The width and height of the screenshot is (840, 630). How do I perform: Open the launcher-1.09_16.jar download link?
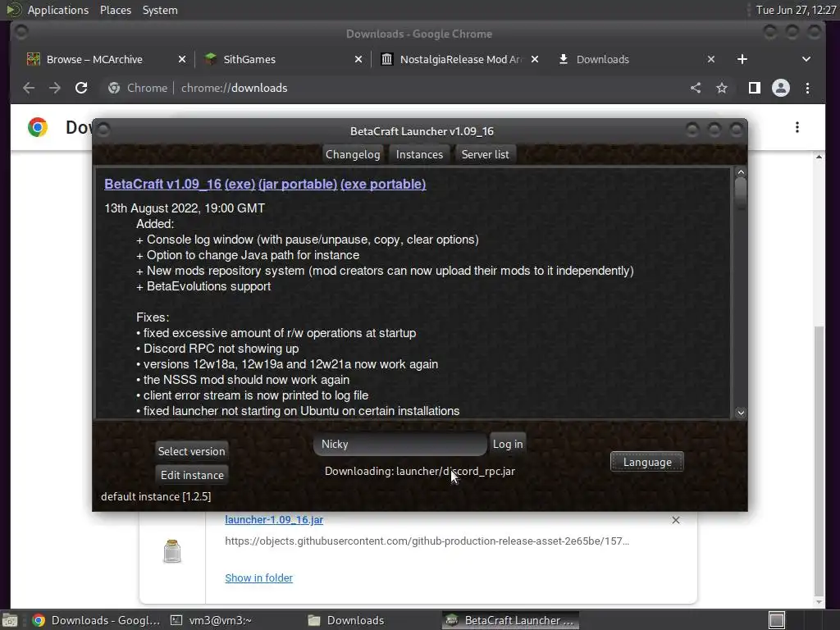tap(274, 519)
